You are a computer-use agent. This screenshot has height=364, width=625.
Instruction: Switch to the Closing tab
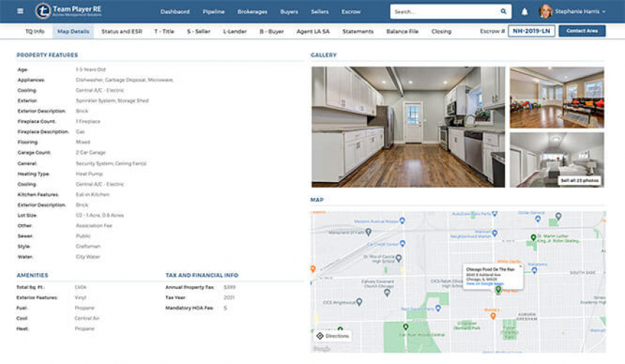click(441, 31)
